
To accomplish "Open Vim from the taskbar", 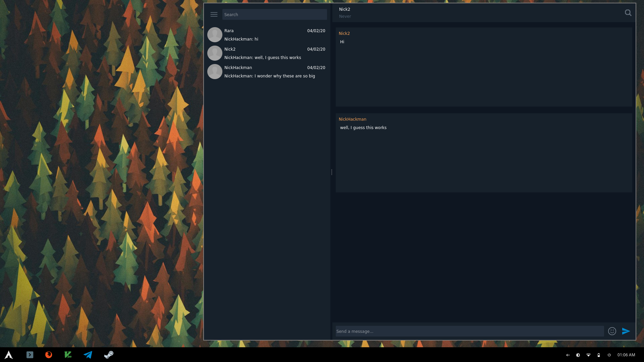I will click(68, 355).
